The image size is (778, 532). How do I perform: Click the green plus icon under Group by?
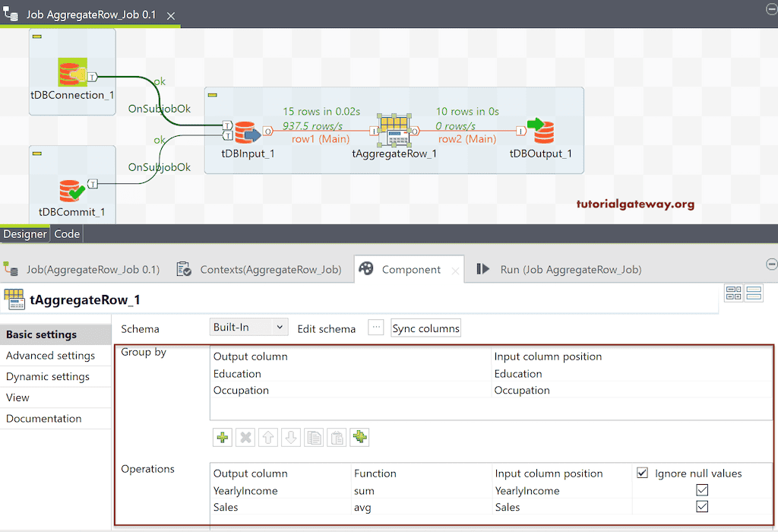click(x=222, y=437)
